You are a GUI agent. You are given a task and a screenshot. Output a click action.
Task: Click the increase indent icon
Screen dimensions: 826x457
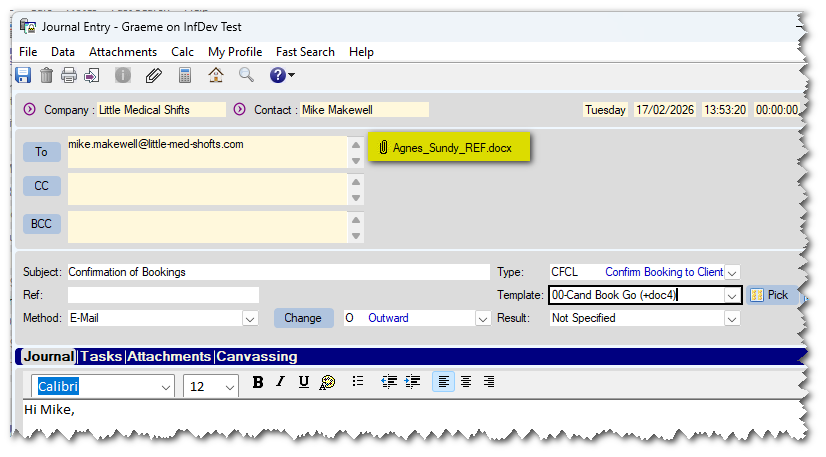[x=412, y=382]
